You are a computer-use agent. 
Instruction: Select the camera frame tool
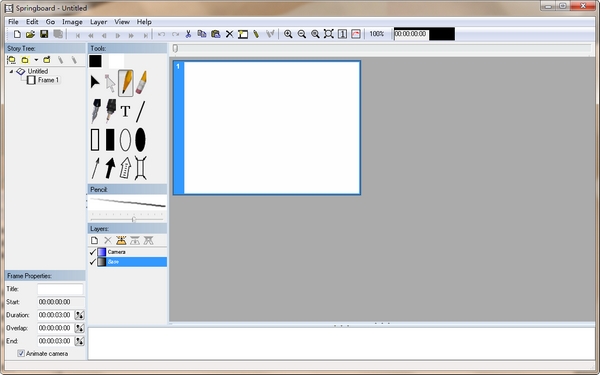click(x=140, y=168)
